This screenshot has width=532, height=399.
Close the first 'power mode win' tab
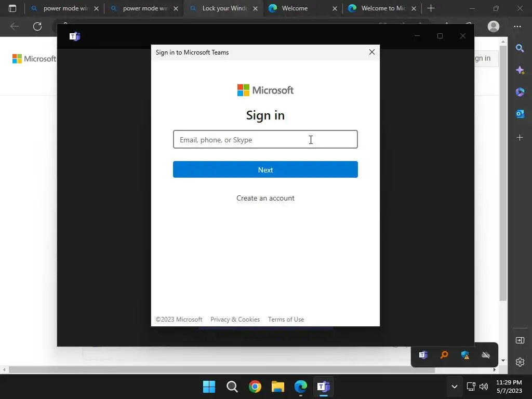click(96, 8)
